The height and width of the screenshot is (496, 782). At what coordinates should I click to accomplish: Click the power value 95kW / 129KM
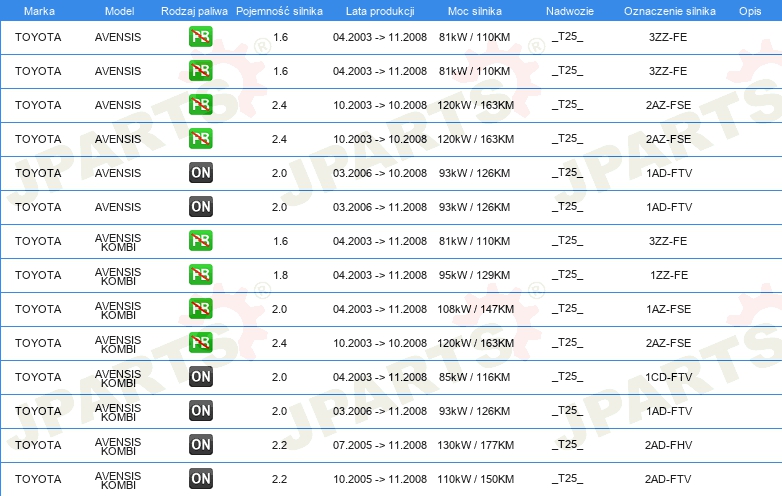(474, 275)
